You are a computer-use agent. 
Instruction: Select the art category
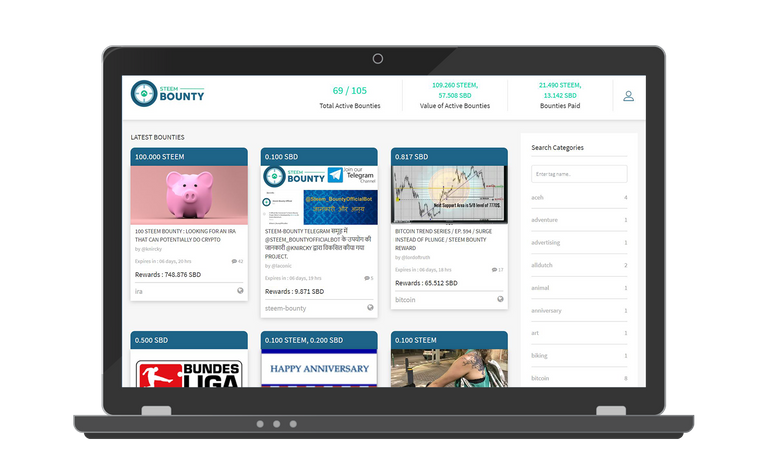579,333
